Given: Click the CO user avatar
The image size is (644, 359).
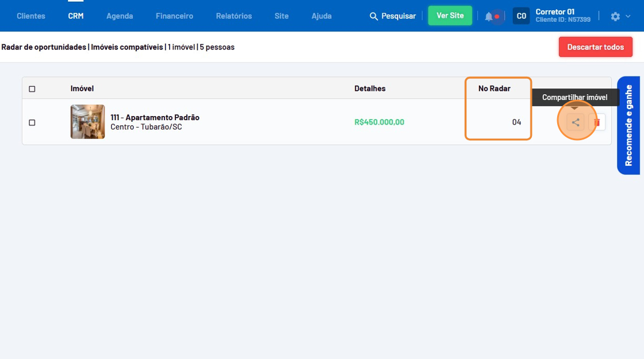Looking at the screenshot, I should point(521,16).
